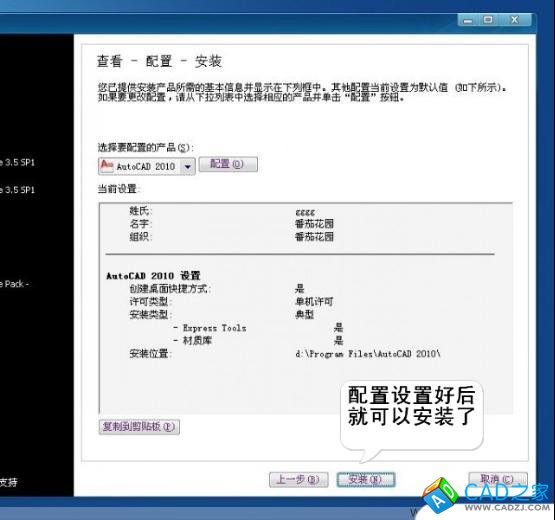
Task: Click the 'AutoCAD 2010 设置' section heading
Action: pyautogui.click(x=153, y=276)
